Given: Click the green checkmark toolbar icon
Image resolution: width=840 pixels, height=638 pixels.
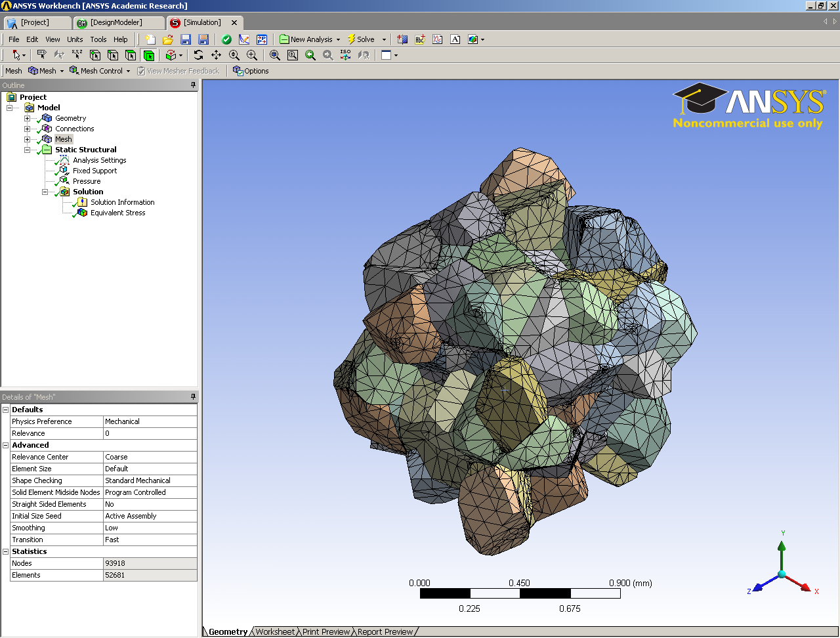Looking at the screenshot, I should [x=226, y=39].
